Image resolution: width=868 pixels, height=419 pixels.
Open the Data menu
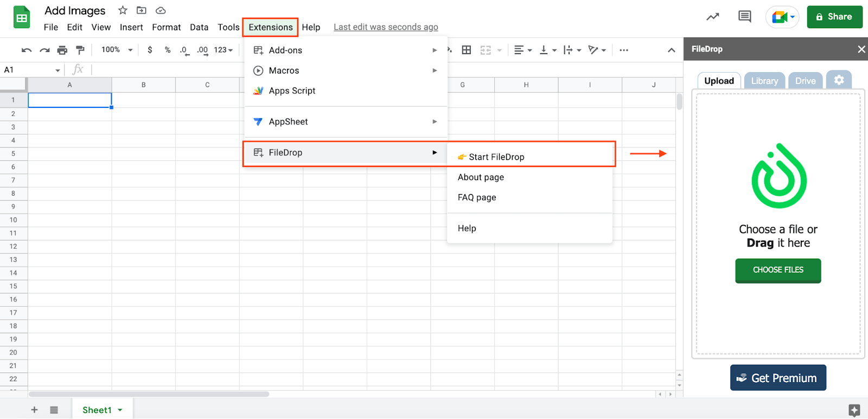tap(199, 27)
